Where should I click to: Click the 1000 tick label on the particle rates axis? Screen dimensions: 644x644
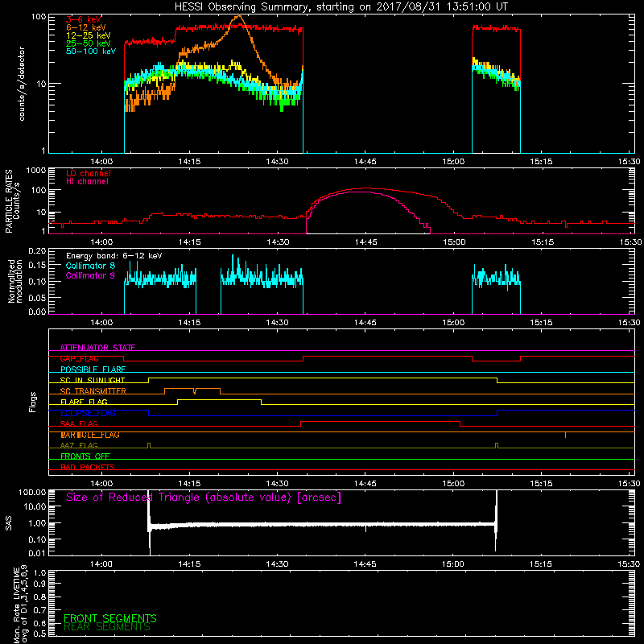tap(36, 170)
